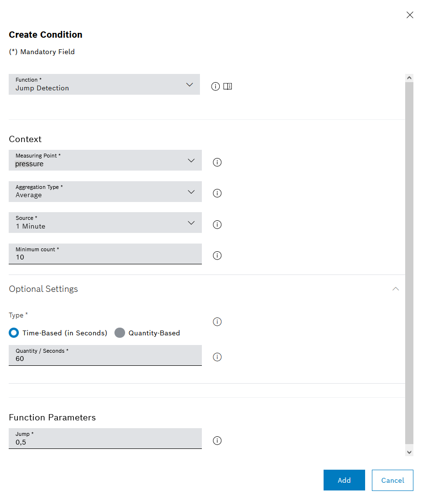Click the Add button

click(x=344, y=480)
